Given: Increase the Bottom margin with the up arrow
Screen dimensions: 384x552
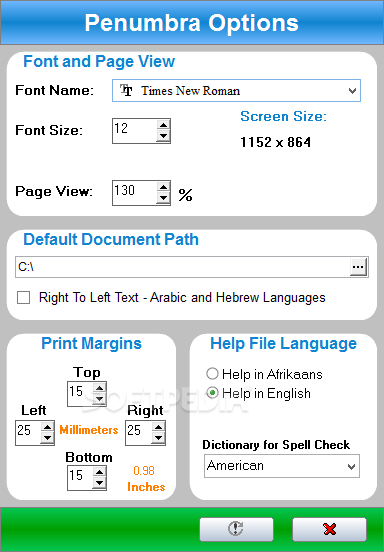Looking at the screenshot, I should pyautogui.click(x=100, y=473).
